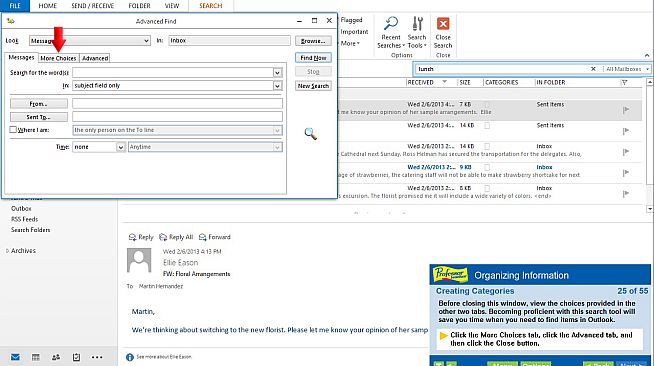This screenshot has height=366, width=654.
Task: Select the Messages tab in Advanced Find
Action: 21,58
